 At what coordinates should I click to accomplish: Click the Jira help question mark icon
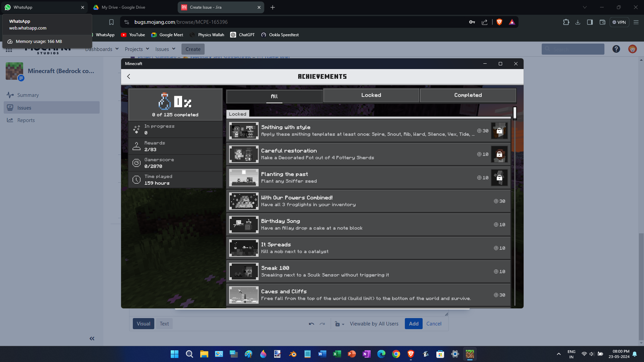click(x=616, y=49)
